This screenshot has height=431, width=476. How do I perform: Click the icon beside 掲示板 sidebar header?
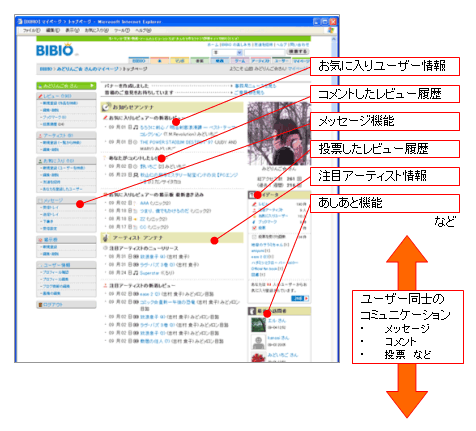40,240
